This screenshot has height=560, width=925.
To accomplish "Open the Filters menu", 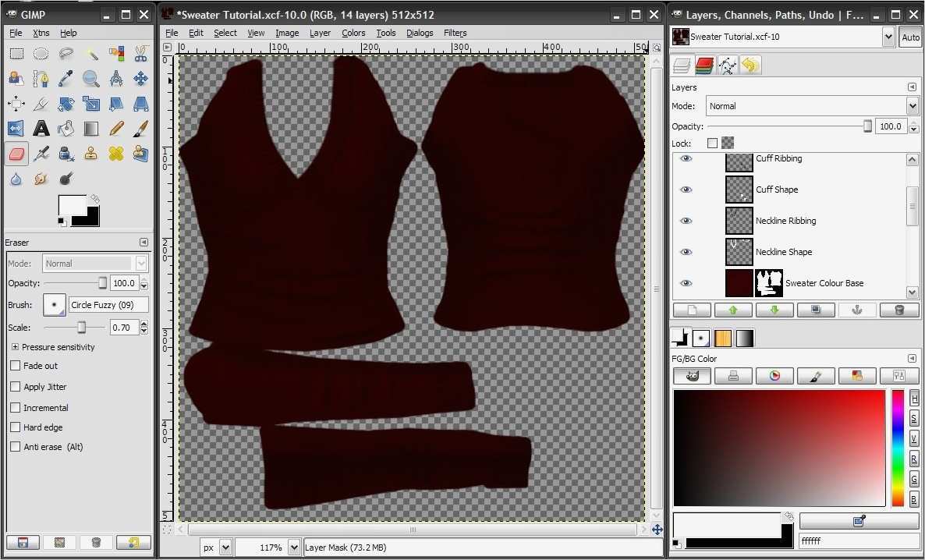I will (x=455, y=33).
